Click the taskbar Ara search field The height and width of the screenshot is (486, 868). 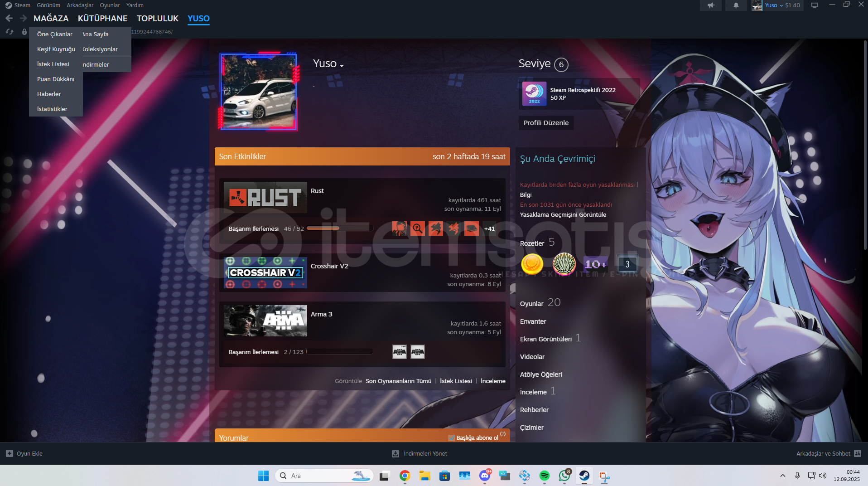(x=324, y=476)
